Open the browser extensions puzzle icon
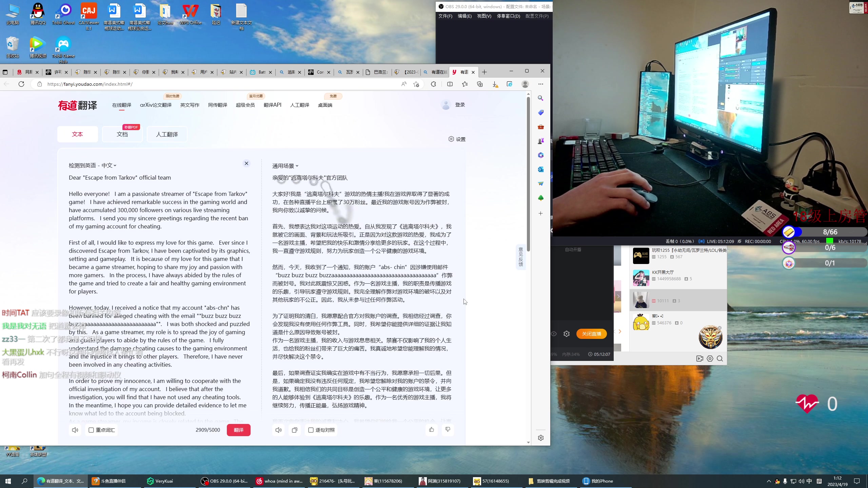 [433, 84]
